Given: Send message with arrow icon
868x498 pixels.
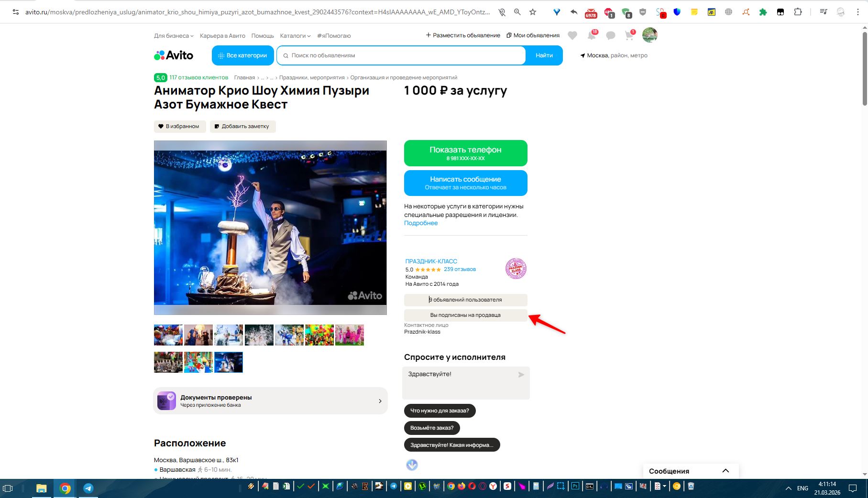Looking at the screenshot, I should [521, 375].
